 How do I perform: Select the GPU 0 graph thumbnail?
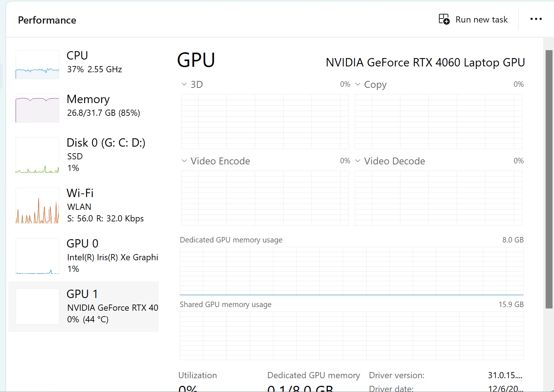37,256
